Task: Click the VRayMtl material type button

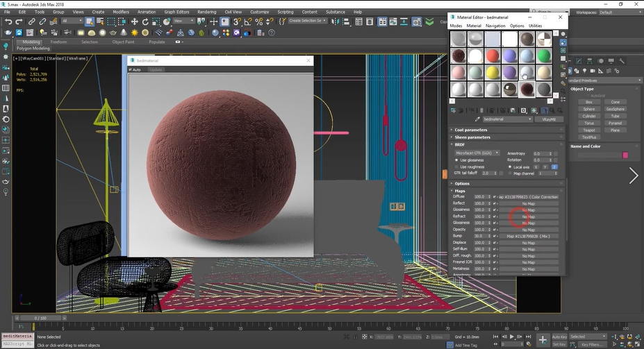Action: coord(549,119)
